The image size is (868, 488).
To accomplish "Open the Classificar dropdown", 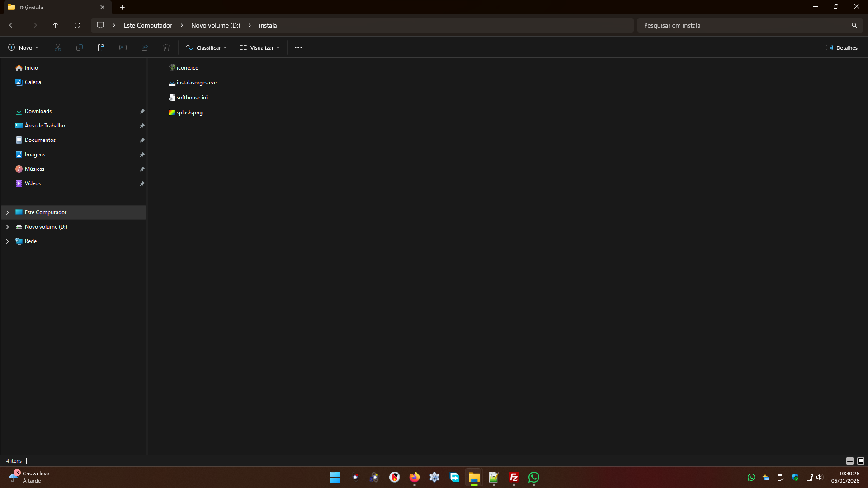I will [x=207, y=47].
